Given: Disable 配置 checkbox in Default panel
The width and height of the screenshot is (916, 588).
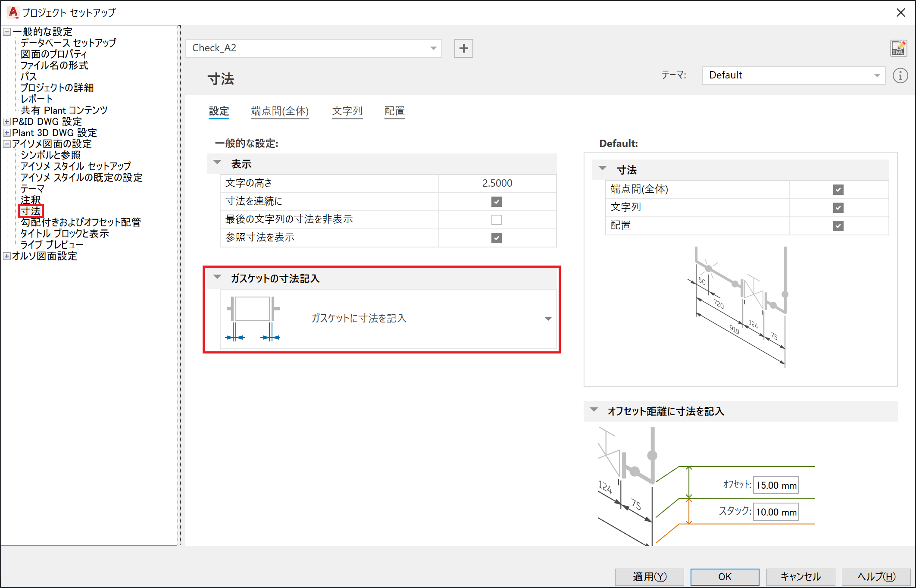Looking at the screenshot, I should (838, 225).
